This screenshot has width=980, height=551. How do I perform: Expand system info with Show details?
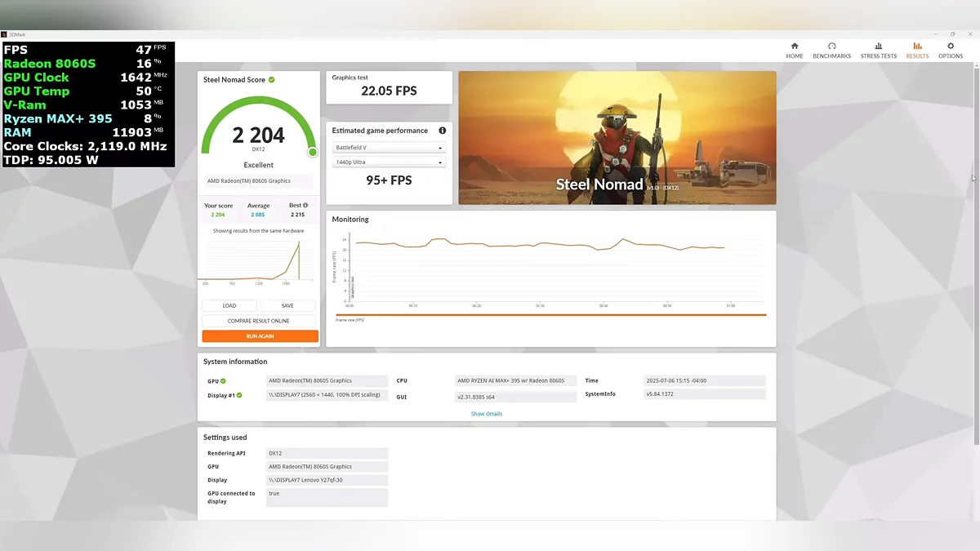click(487, 414)
